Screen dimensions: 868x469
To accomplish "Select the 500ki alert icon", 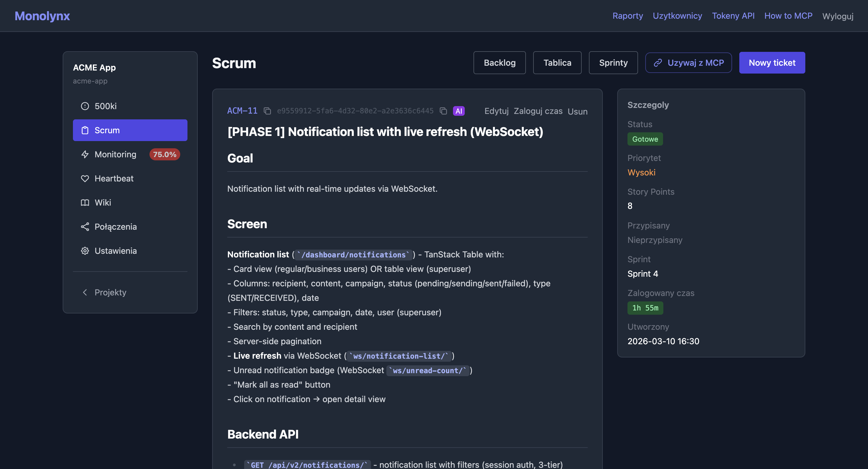I will (85, 106).
